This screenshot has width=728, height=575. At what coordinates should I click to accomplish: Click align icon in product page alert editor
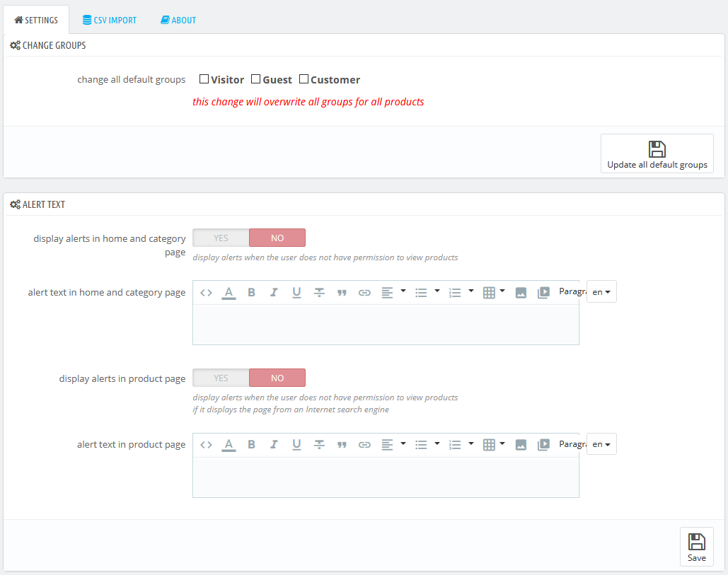click(387, 445)
